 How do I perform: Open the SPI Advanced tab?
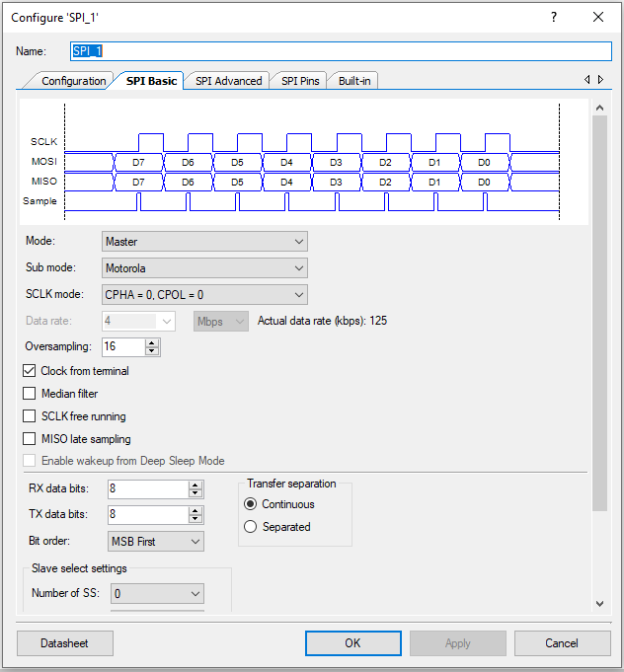[x=229, y=81]
